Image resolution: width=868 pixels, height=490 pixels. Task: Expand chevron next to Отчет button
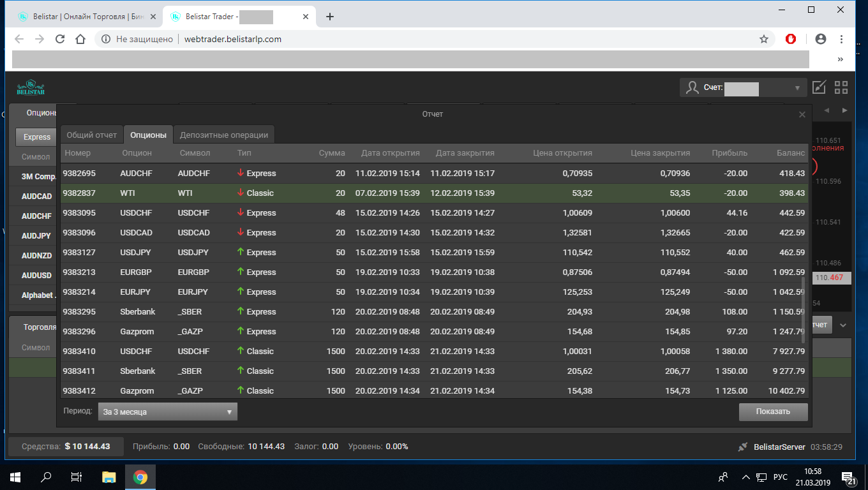(843, 325)
